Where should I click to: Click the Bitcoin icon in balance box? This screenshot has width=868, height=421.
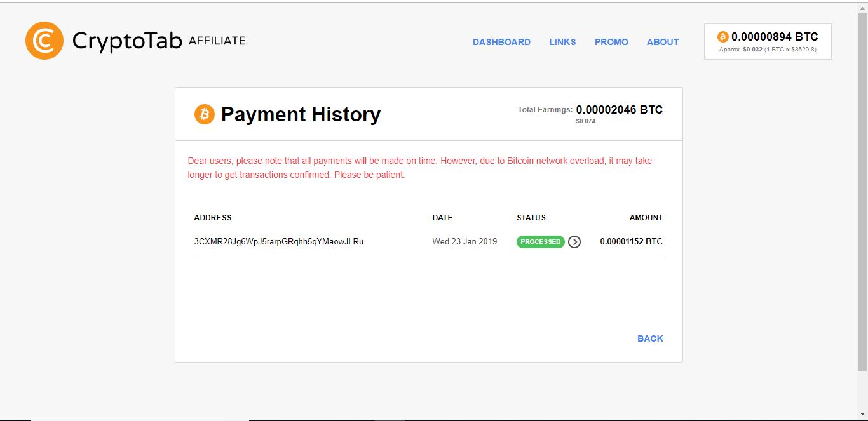tap(722, 37)
